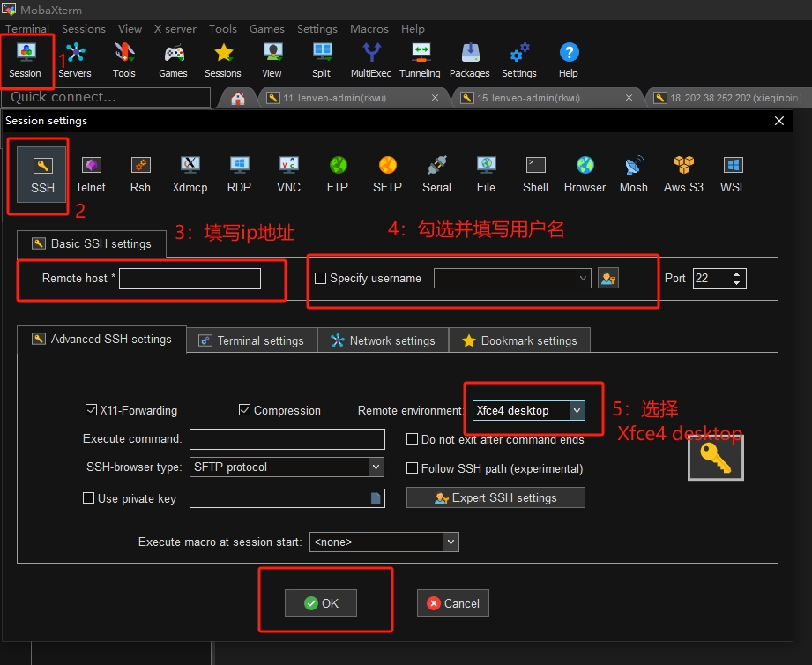Click the Cancel button

pos(453,603)
